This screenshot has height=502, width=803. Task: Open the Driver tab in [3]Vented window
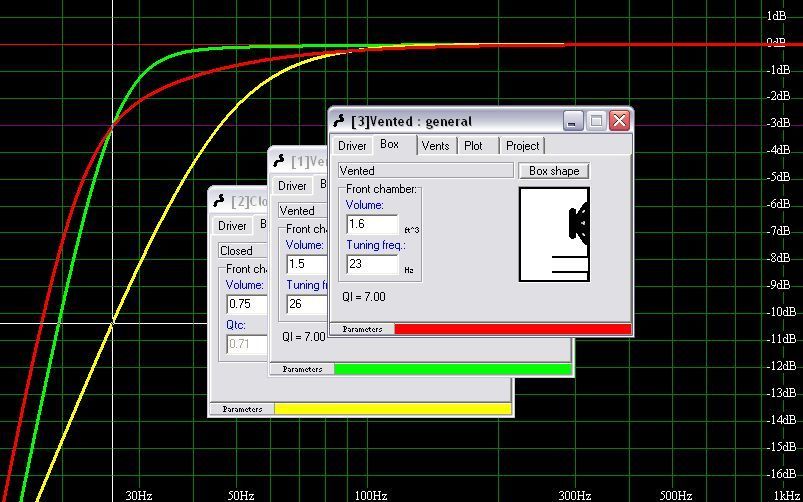(x=352, y=146)
